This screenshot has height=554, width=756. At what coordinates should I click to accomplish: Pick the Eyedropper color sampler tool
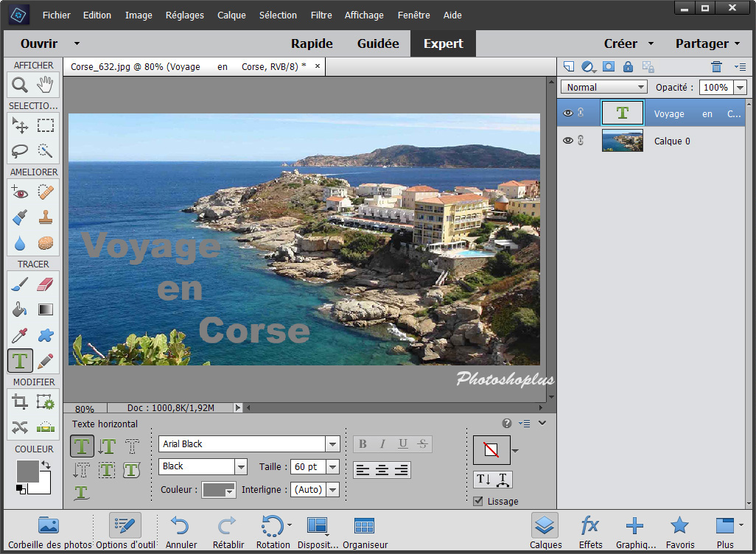point(20,336)
